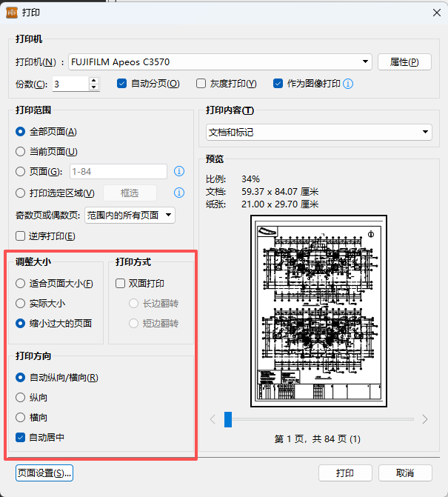Select 横向 orientation radio button
This screenshot has height=497, width=448.
pyautogui.click(x=21, y=418)
